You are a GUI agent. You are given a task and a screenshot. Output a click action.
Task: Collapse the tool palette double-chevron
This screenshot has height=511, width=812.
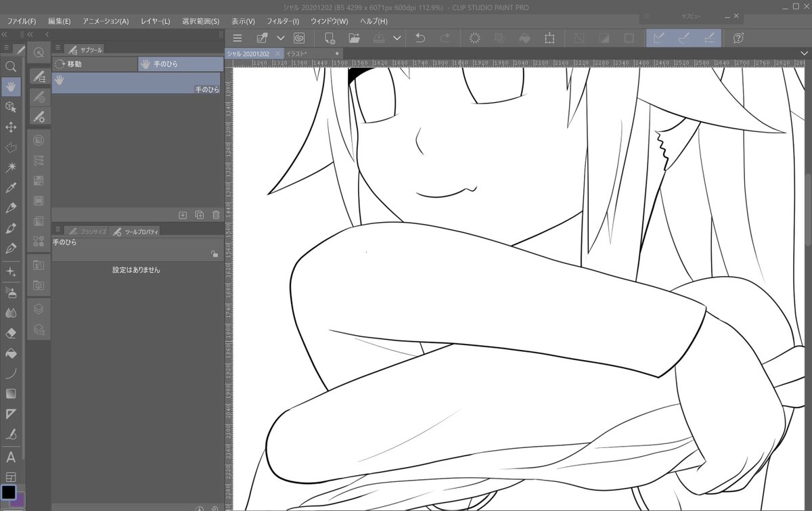tap(4, 34)
